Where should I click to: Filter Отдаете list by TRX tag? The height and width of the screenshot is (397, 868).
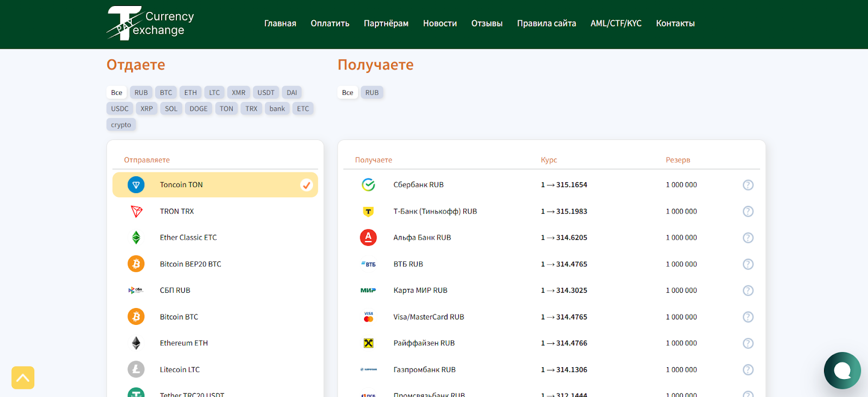click(x=251, y=108)
